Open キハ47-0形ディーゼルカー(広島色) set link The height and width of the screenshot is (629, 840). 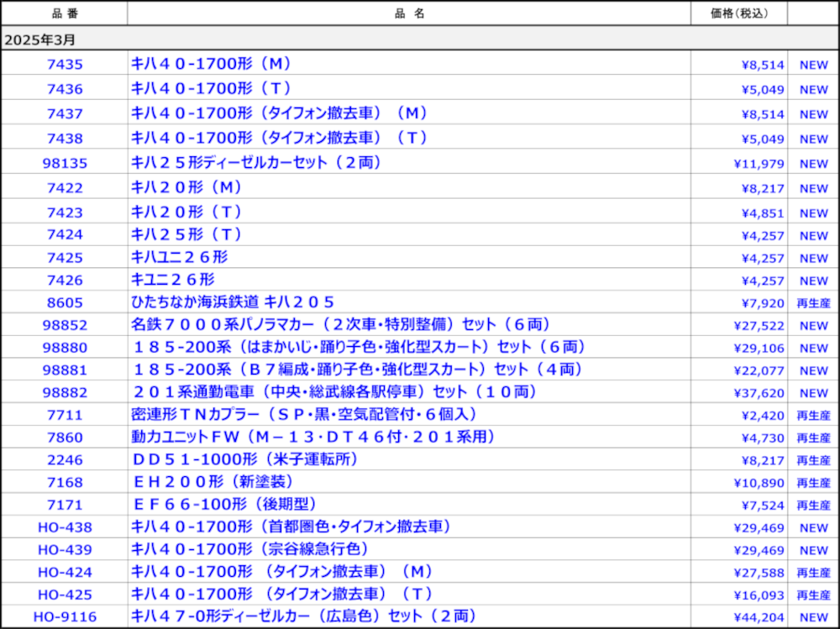[x=304, y=616]
